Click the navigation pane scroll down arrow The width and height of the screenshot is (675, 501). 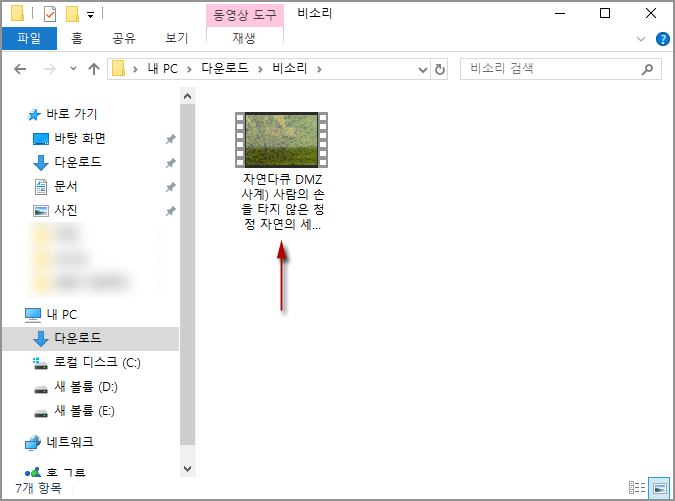tap(187, 468)
